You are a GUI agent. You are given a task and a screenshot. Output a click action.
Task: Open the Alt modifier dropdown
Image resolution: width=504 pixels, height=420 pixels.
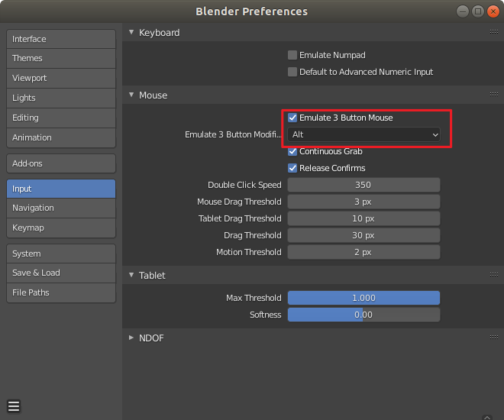(363, 134)
